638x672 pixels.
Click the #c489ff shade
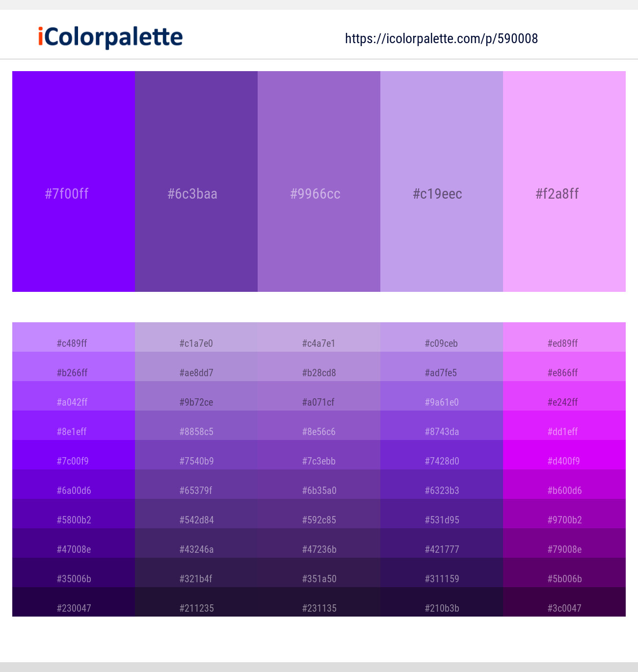click(x=74, y=337)
